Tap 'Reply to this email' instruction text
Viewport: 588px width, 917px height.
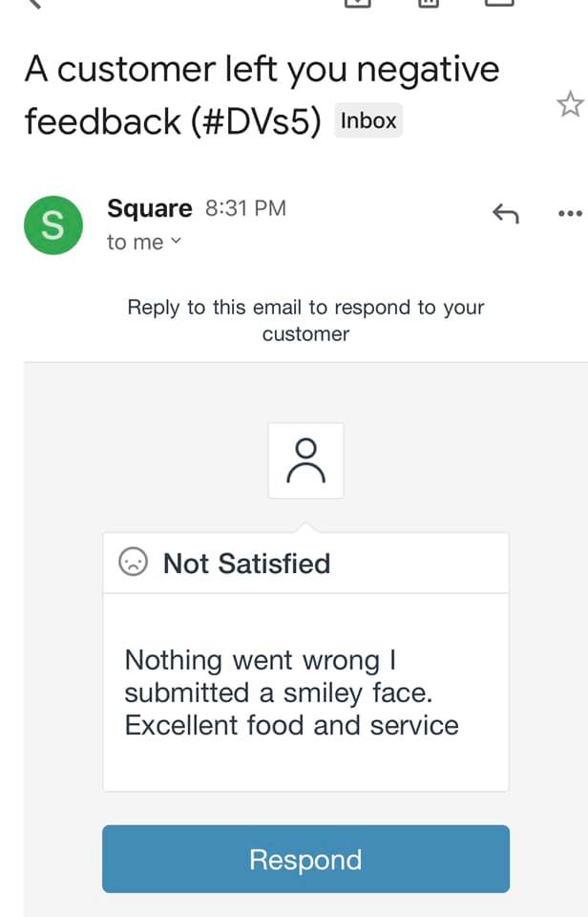(x=305, y=321)
